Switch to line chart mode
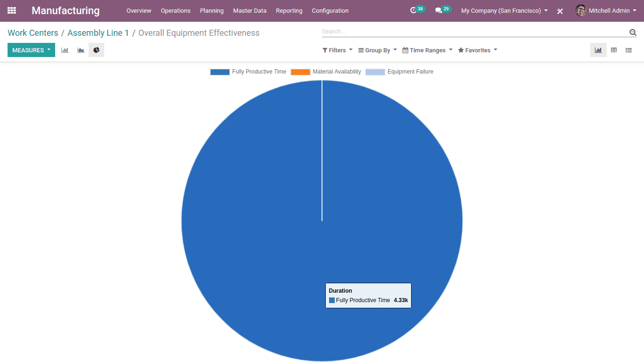 point(81,50)
